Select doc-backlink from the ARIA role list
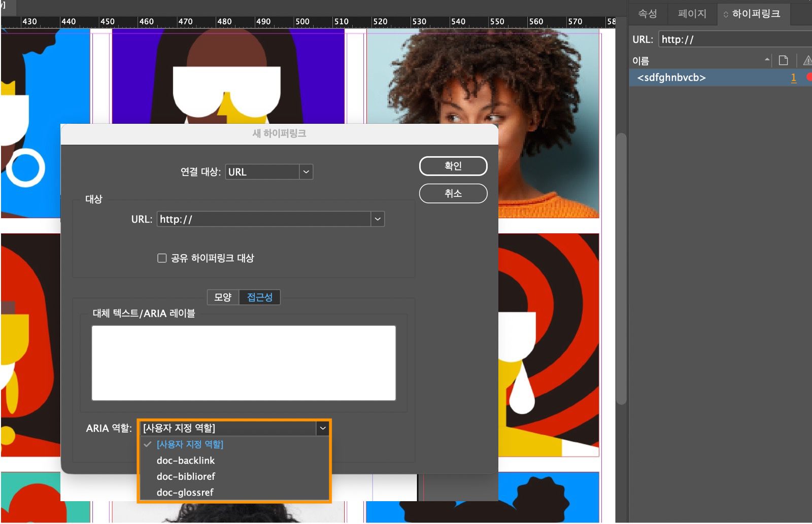 [185, 460]
